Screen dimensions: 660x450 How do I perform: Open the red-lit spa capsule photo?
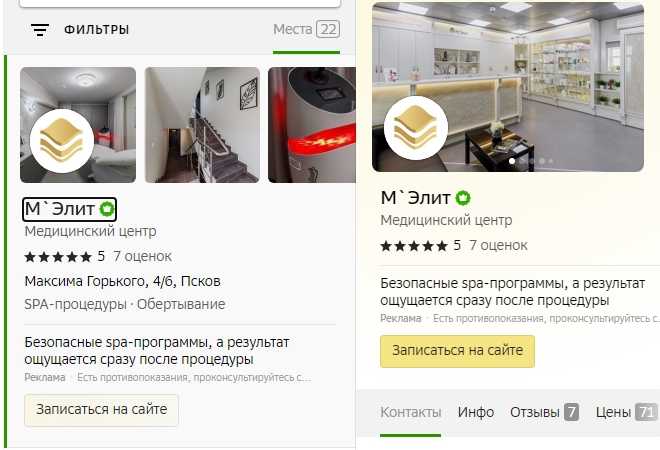tap(311, 125)
